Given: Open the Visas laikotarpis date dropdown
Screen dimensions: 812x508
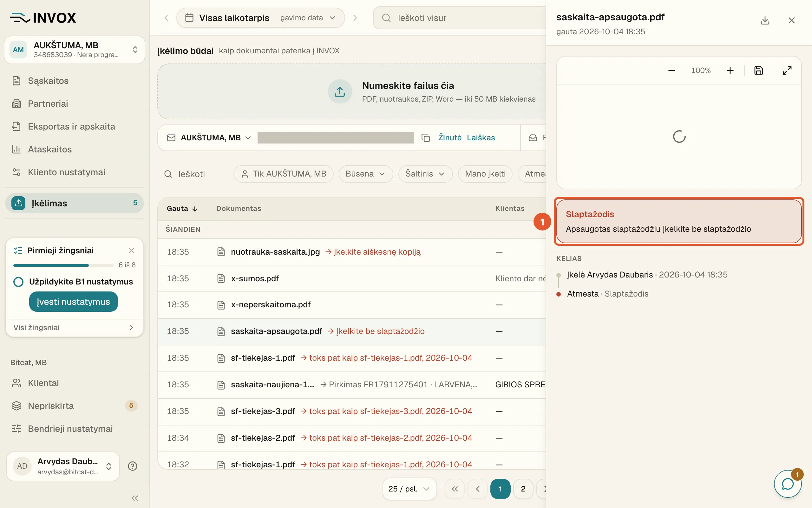Looking at the screenshot, I should coord(260,18).
